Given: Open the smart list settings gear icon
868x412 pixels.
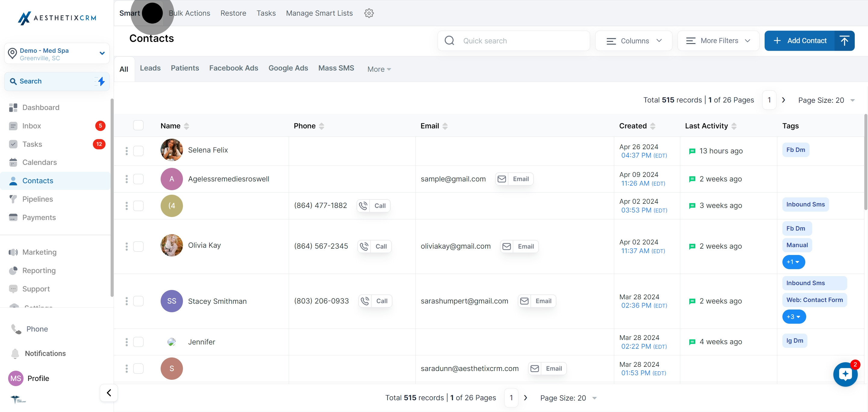Looking at the screenshot, I should 369,13.
